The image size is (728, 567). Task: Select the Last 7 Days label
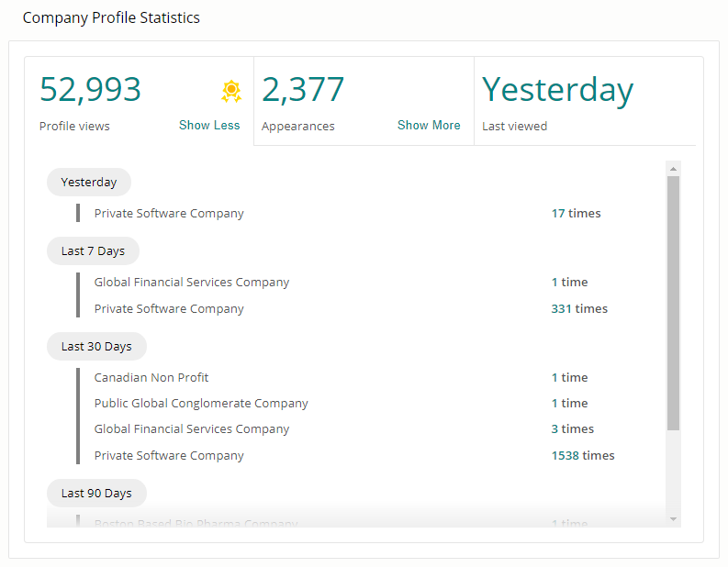tap(93, 250)
